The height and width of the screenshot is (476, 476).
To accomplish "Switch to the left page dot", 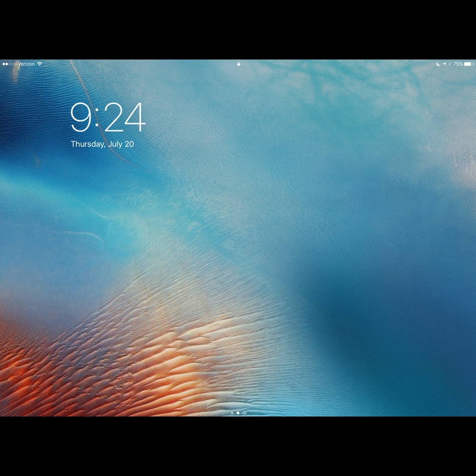I will click(x=232, y=413).
